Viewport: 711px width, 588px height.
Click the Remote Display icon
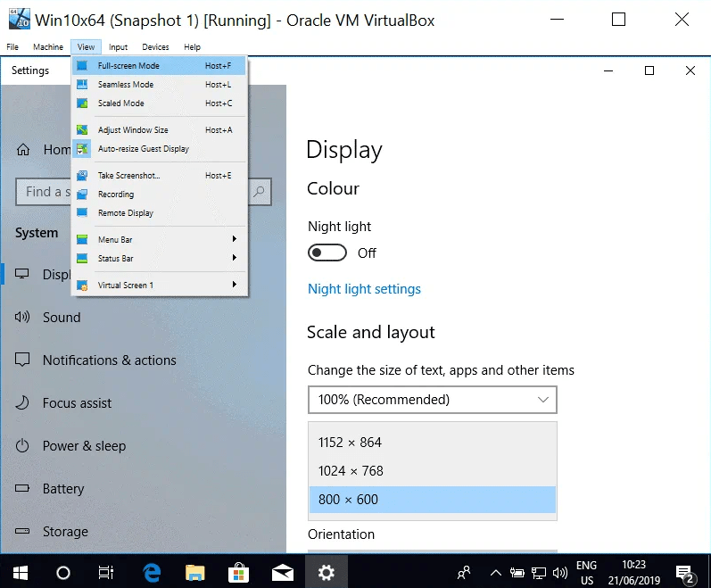[x=82, y=213]
